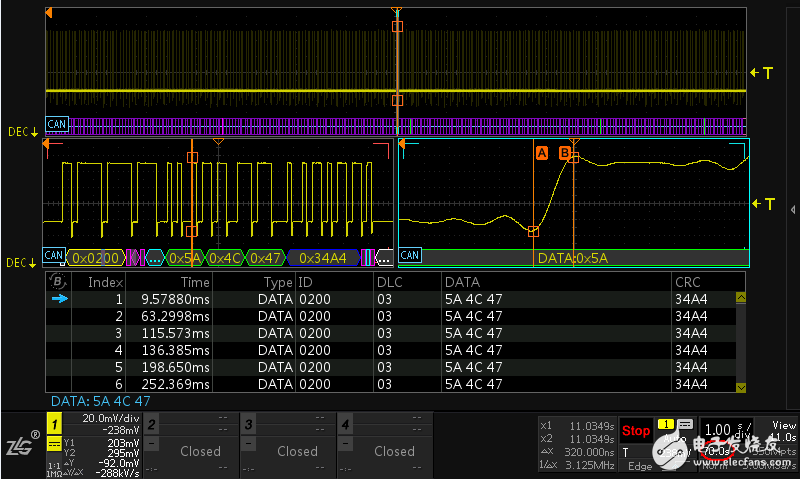The width and height of the screenshot is (800, 479).
Task: Click the blue arrow on row 1
Action: 59,298
